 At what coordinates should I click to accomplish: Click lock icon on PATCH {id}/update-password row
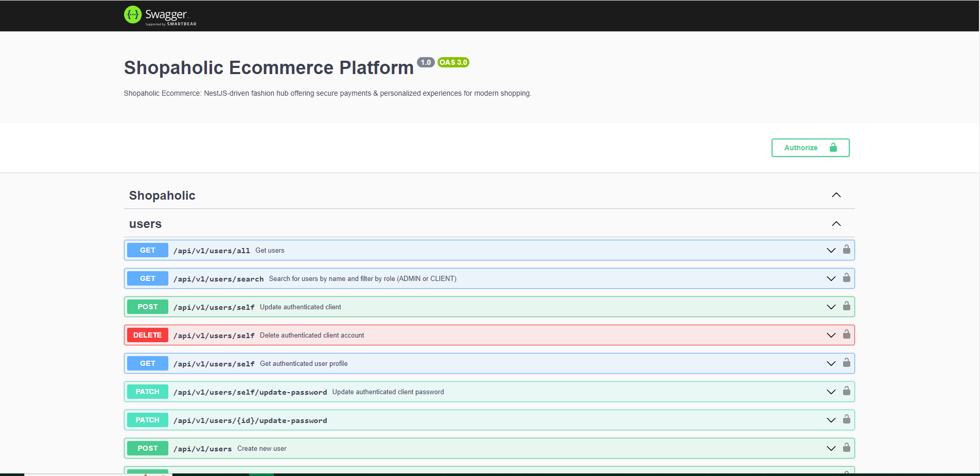(846, 419)
